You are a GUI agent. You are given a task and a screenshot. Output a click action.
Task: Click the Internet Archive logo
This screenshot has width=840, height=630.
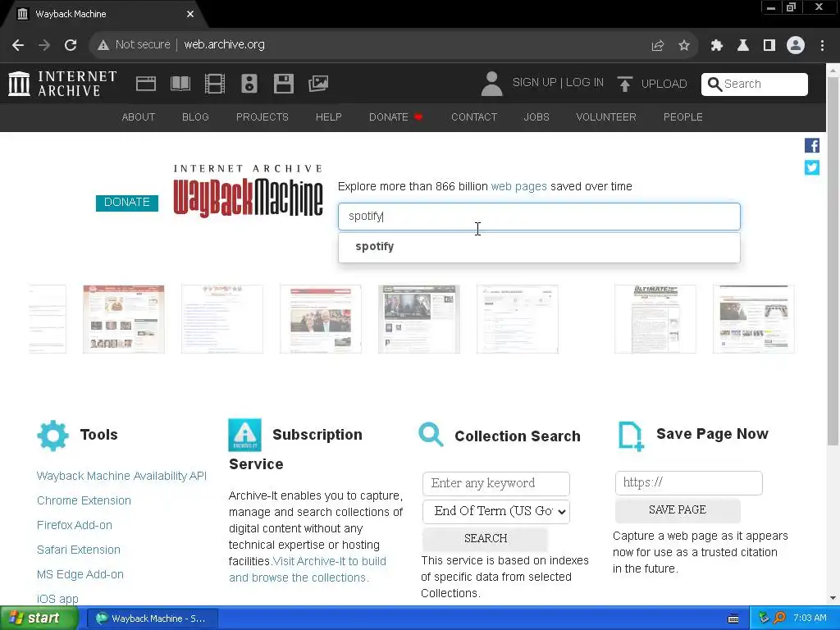[62, 84]
